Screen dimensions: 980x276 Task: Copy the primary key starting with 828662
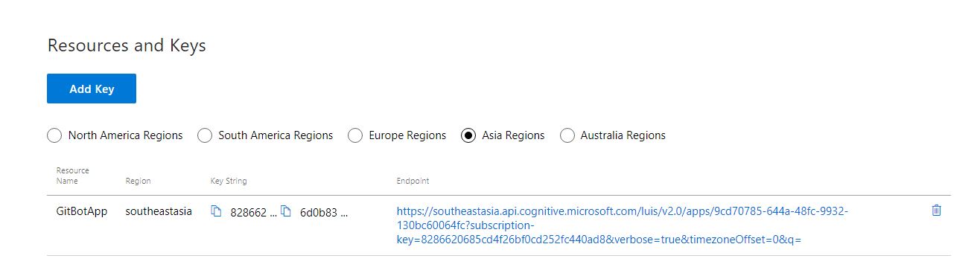click(216, 211)
